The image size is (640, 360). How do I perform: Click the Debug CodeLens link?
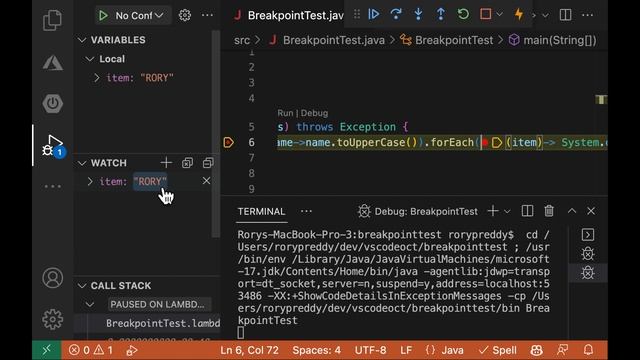[x=314, y=113]
